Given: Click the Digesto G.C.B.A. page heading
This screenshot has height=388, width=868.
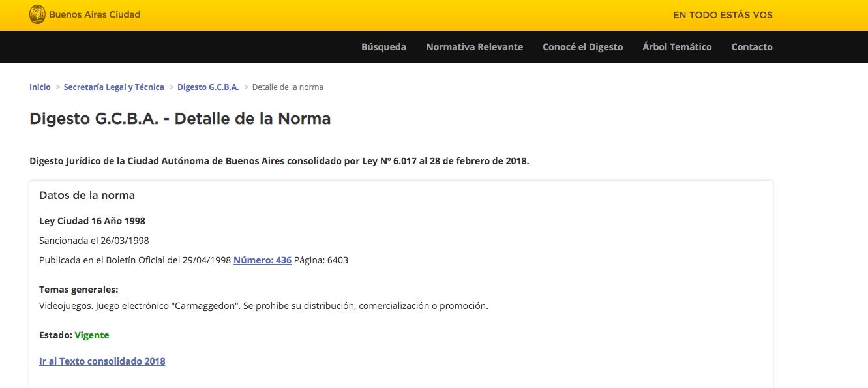Looking at the screenshot, I should (x=180, y=119).
